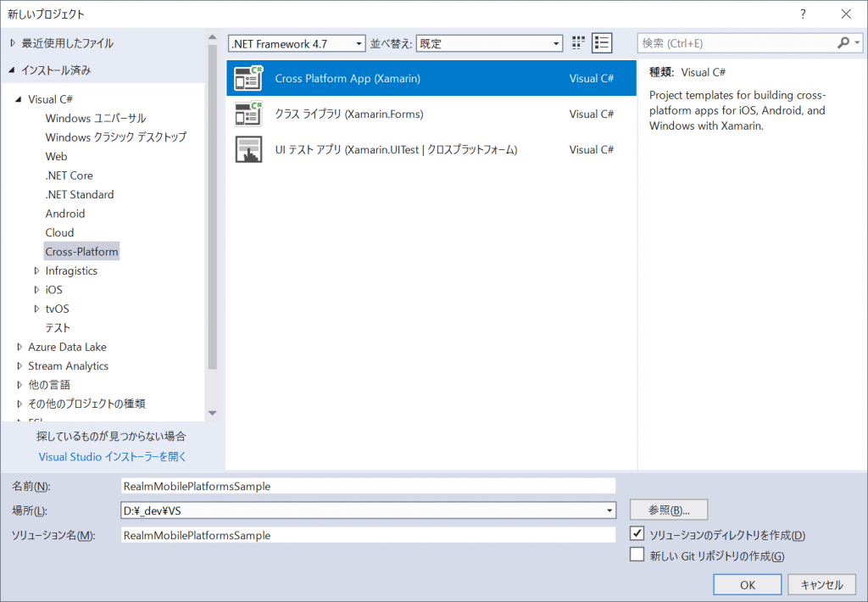Expand the iOS tree node
Image resolution: width=868 pixels, height=602 pixels.
[x=36, y=290]
